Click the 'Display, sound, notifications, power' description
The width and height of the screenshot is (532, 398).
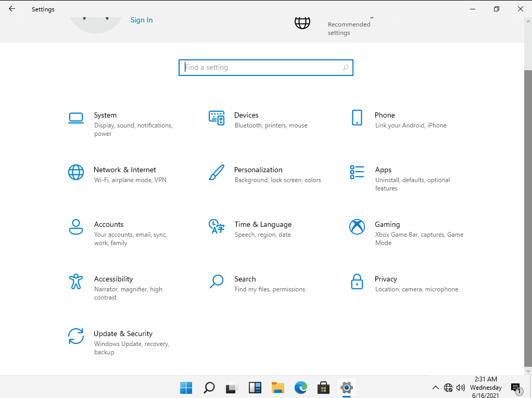click(133, 130)
